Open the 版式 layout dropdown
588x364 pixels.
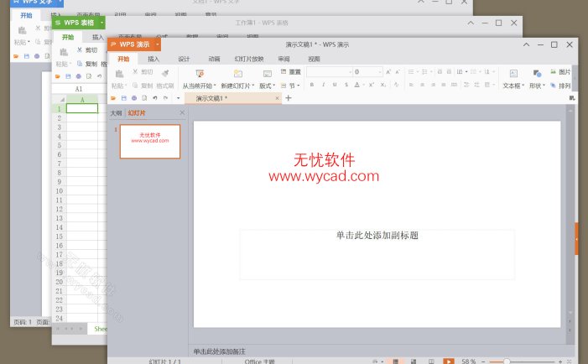(273, 86)
